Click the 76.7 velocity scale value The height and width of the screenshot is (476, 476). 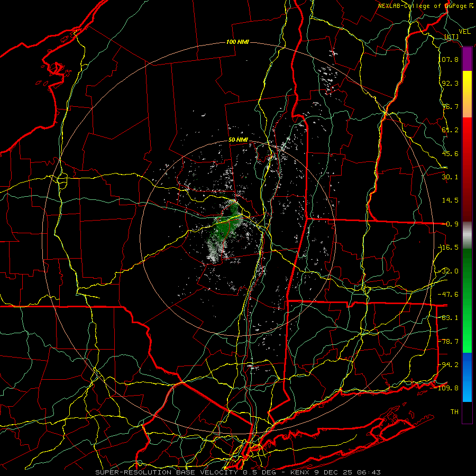tap(450, 106)
